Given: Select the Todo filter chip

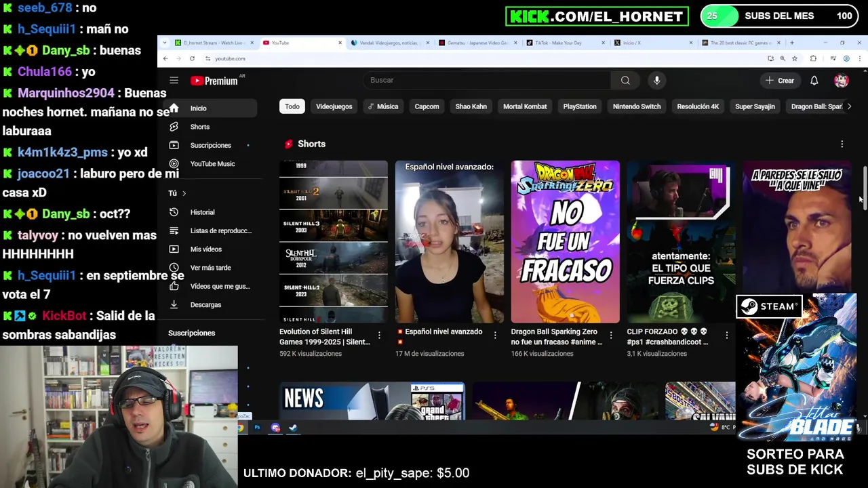Looking at the screenshot, I should point(292,106).
